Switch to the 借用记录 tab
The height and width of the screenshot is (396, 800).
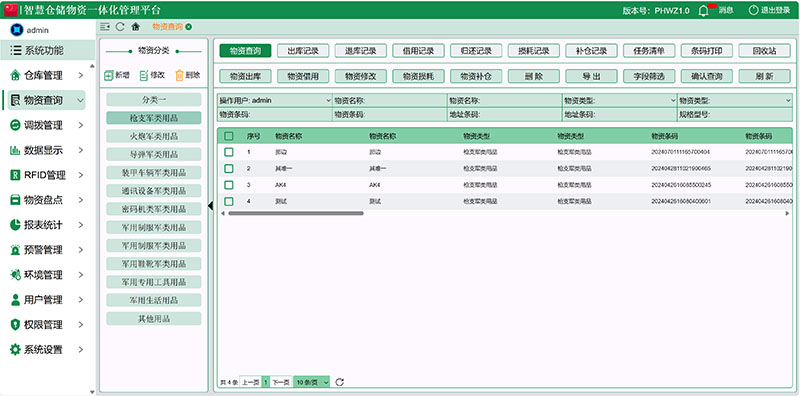click(418, 51)
